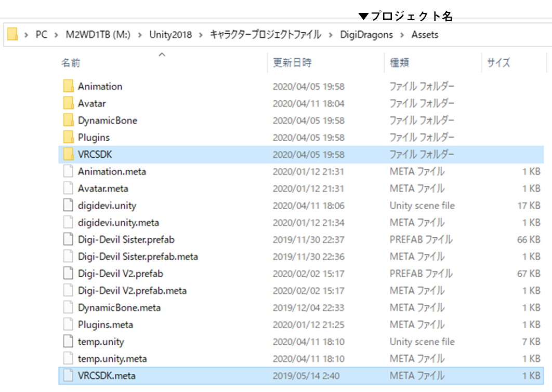
Task: Click the VRCSDK.meta file icon
Action: pos(68,375)
